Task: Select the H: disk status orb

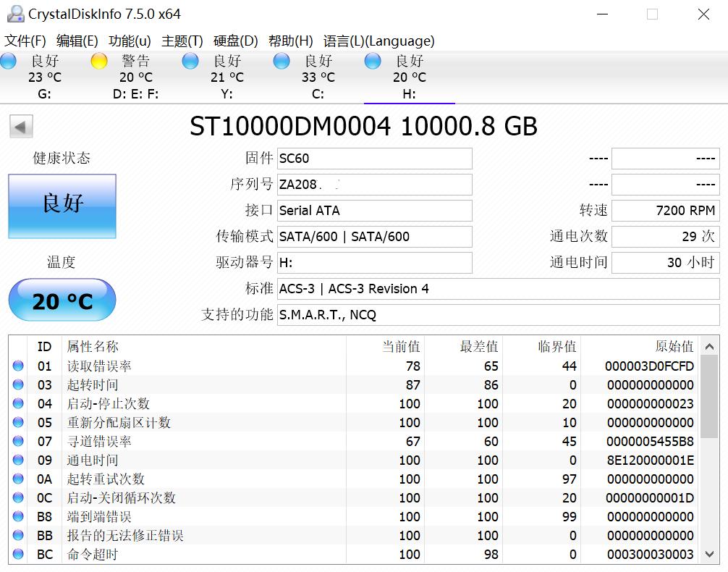Action: point(373,61)
